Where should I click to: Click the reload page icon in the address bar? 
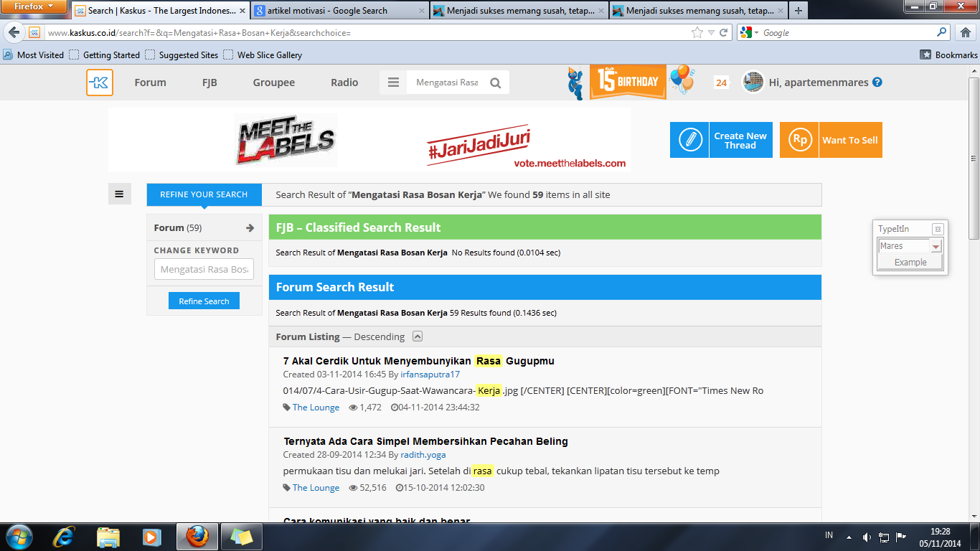[724, 32]
